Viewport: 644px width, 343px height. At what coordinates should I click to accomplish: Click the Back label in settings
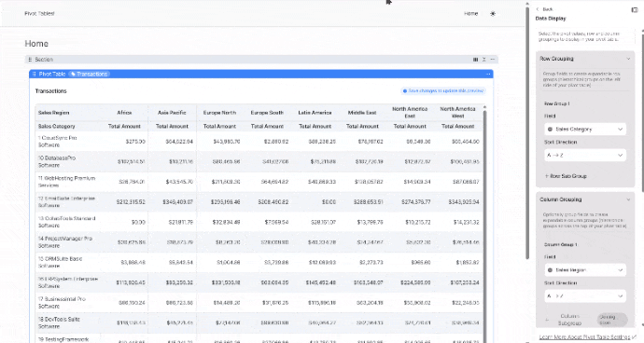(x=548, y=9)
